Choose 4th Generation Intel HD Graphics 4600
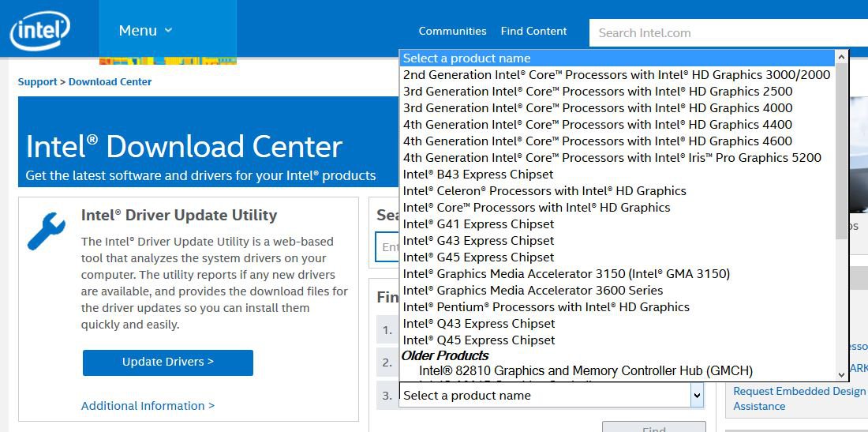This screenshot has height=432, width=868. pyautogui.click(x=597, y=141)
